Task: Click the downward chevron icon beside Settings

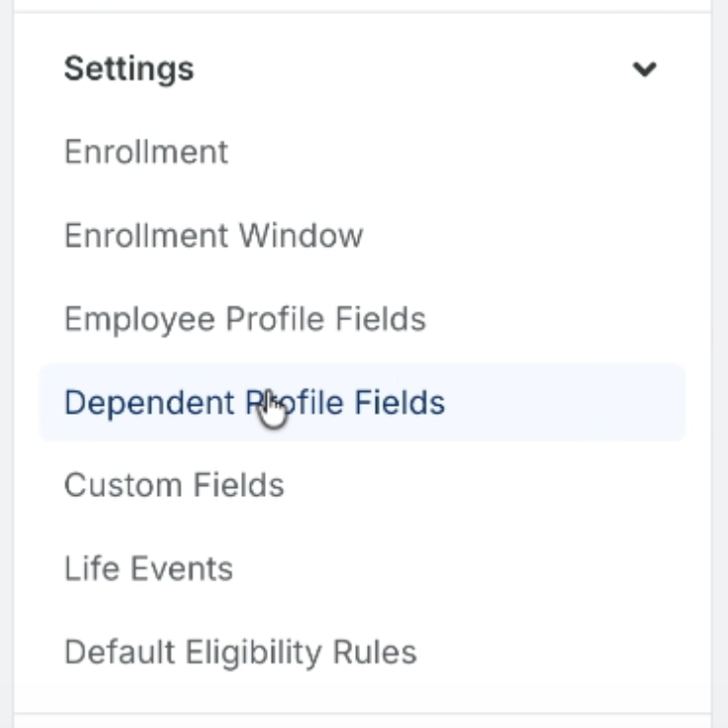Action: pos(645,69)
